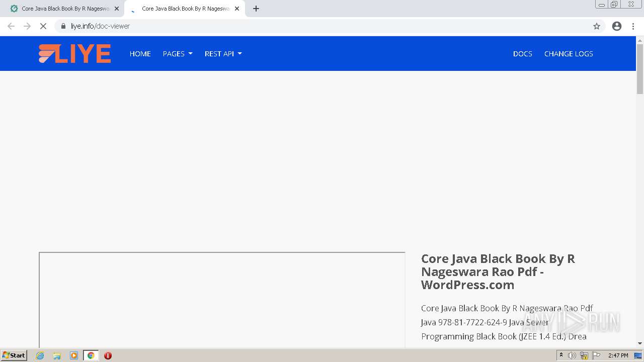Click the LIYE logo
The width and height of the screenshot is (644, 362).
click(x=74, y=54)
